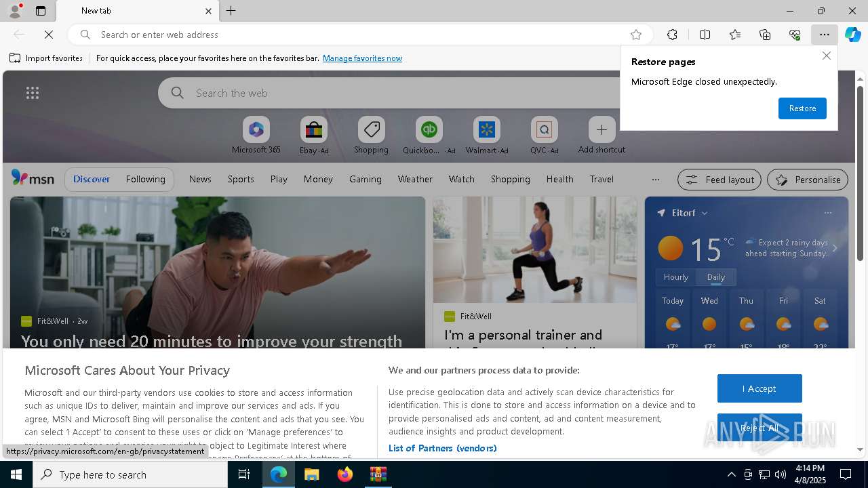
Task: Click I Accept privacy button
Action: click(759, 388)
